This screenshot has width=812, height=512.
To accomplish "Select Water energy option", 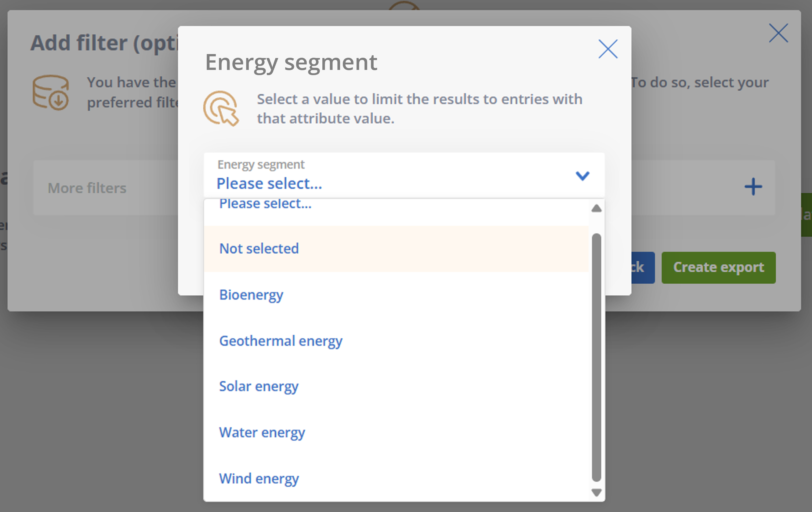I will [396, 432].
